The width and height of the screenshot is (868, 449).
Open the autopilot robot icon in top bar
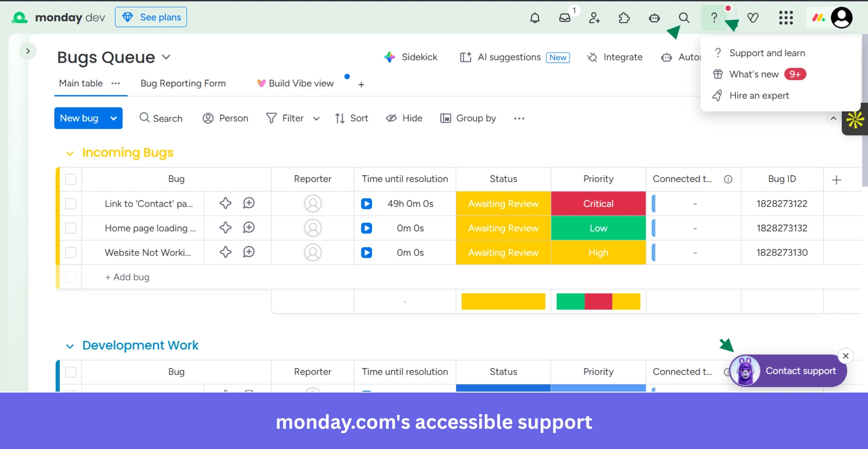click(x=654, y=18)
